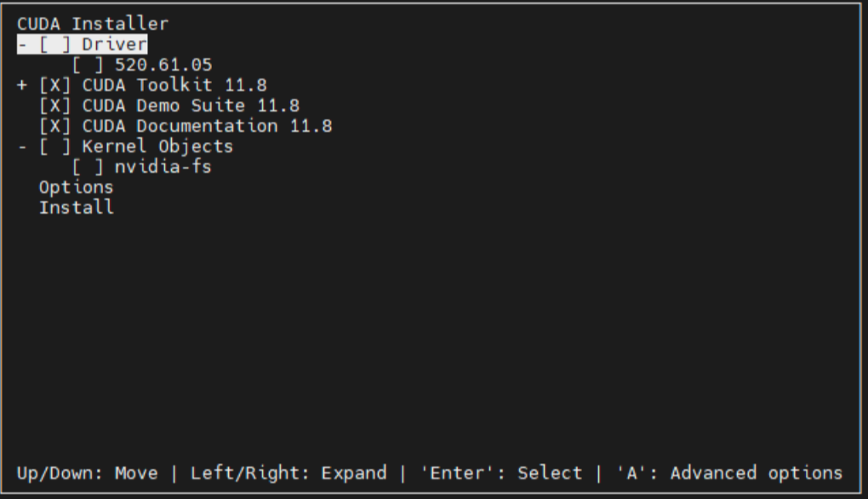The height and width of the screenshot is (499, 868).
Task: Select the CUDA Toolkit 11.8 label
Action: [174, 85]
